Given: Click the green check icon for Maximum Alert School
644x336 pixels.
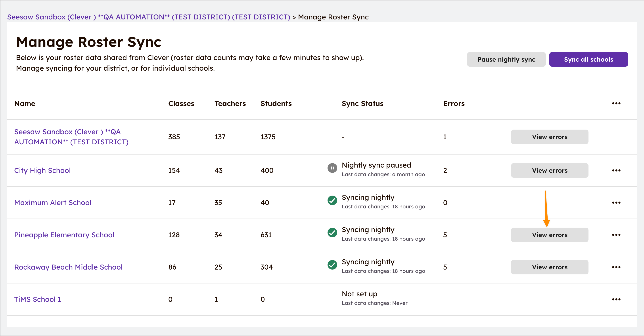Looking at the screenshot, I should point(332,200).
